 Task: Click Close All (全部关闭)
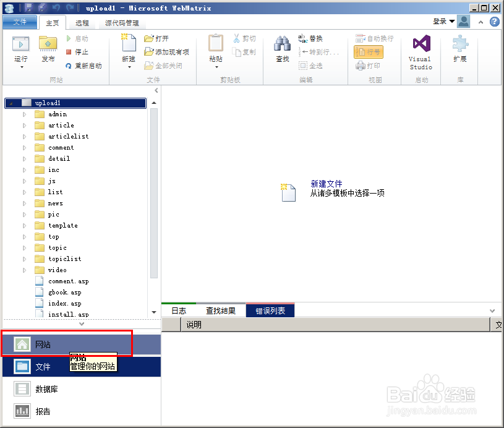pos(163,66)
